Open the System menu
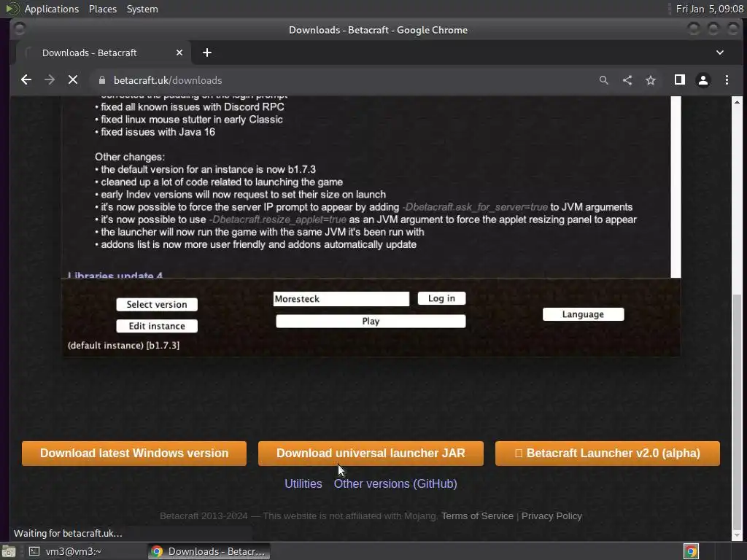 pyautogui.click(x=142, y=9)
